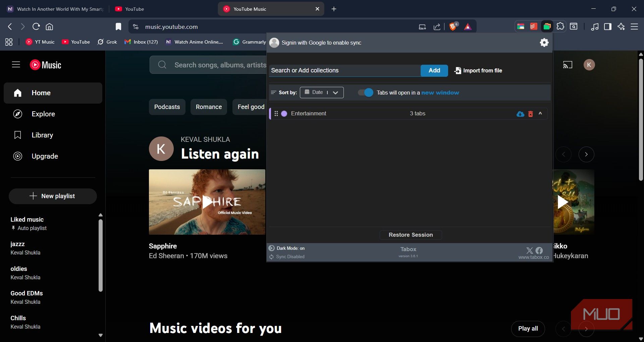Open Tabox Facebook link

tap(539, 250)
